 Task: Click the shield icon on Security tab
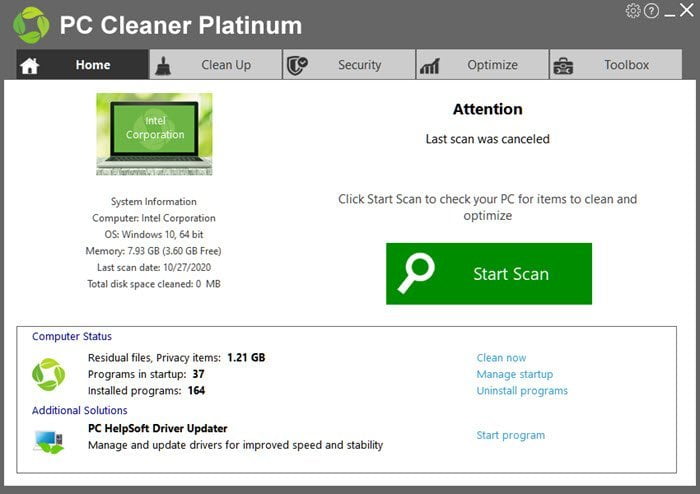[x=297, y=66]
